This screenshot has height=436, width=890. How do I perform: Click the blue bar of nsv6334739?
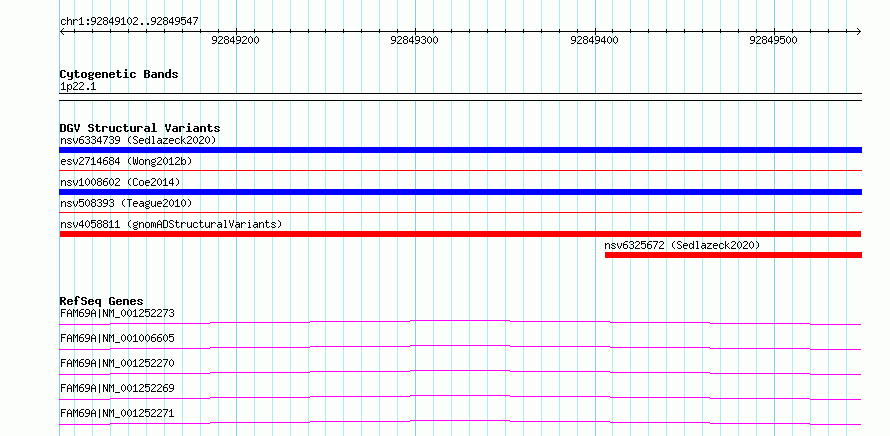(x=460, y=150)
